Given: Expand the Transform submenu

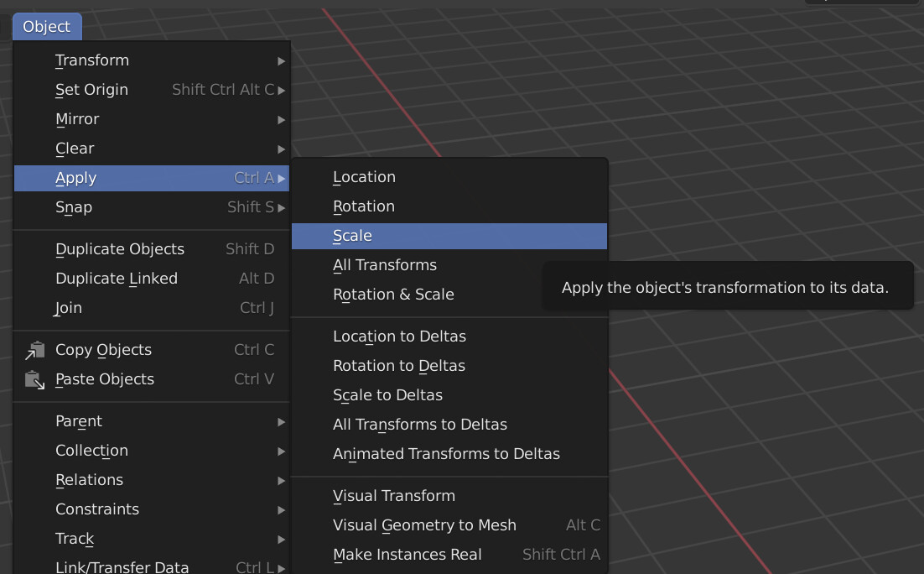Looking at the screenshot, I should (92, 60).
